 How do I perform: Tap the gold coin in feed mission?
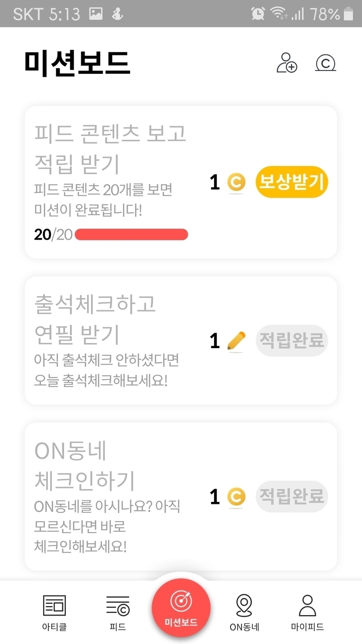coord(236,182)
